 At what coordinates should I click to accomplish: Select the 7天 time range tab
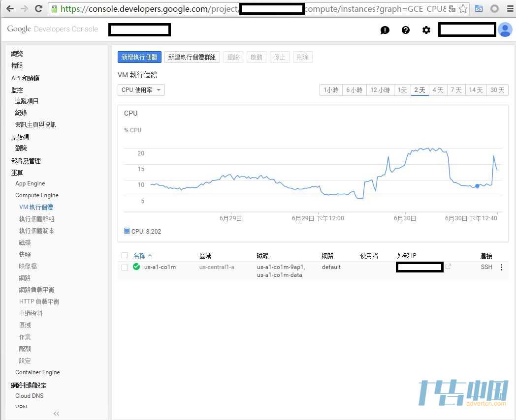click(456, 90)
